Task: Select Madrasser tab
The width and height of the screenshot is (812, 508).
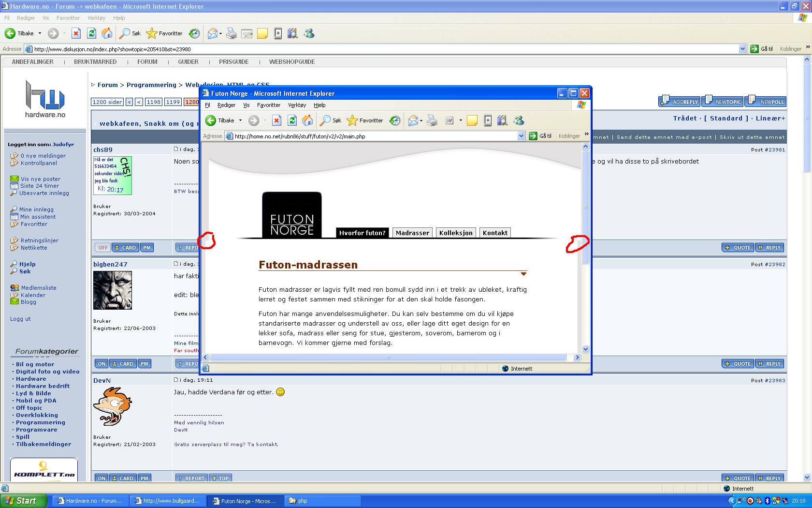Action: point(412,233)
